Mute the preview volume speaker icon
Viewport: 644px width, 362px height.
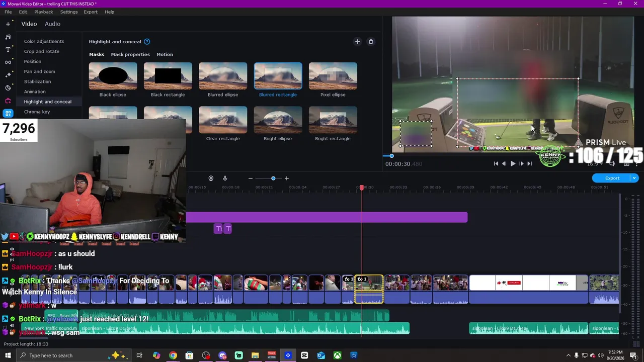click(x=612, y=163)
